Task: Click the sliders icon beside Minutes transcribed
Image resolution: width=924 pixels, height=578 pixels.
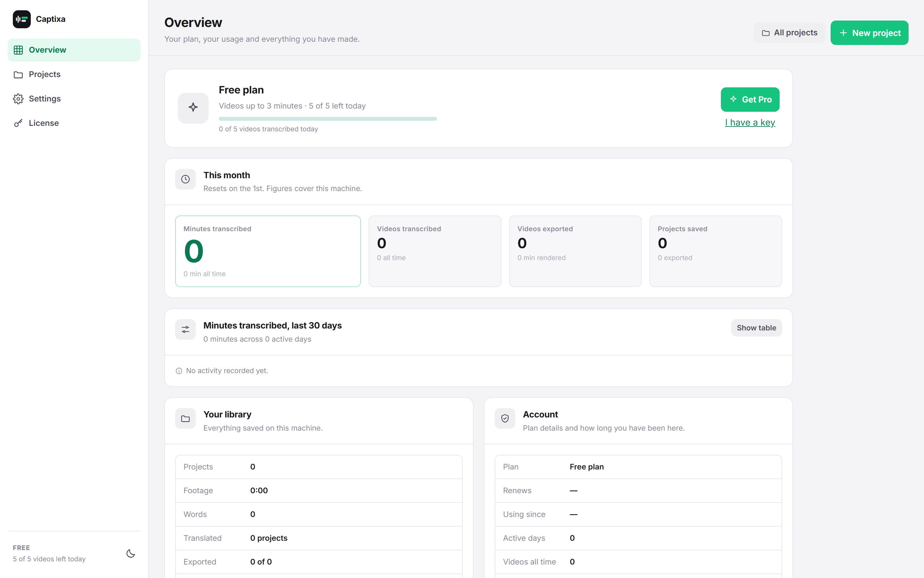Action: (x=185, y=329)
